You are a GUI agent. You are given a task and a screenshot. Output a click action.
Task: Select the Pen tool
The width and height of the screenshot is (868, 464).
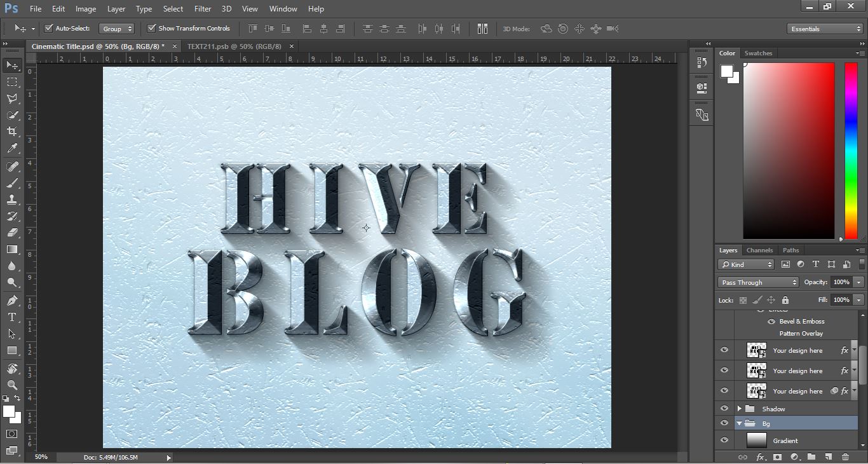12,301
